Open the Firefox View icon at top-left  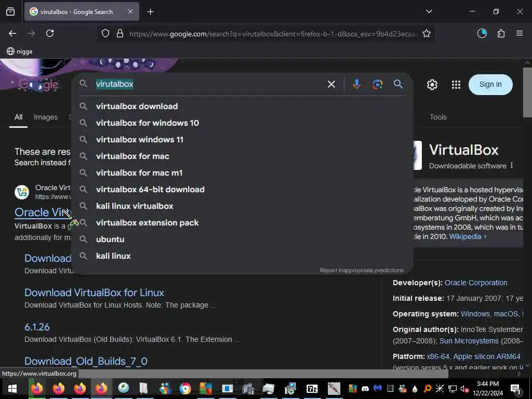point(10,12)
